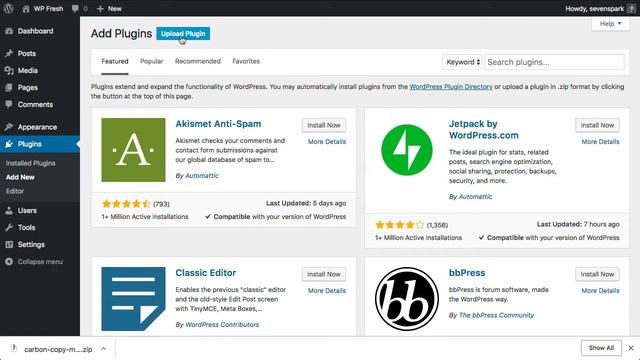Open the Users sidebar icon
Viewport: 640px width, 360px height.
click(9, 211)
